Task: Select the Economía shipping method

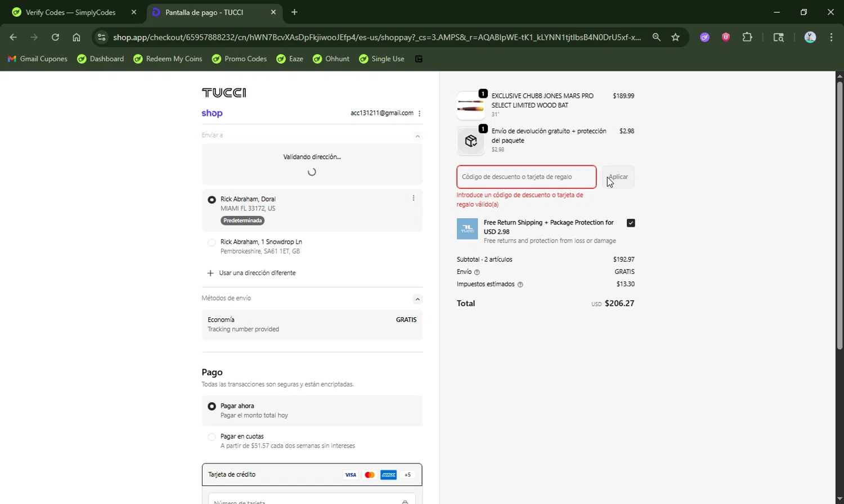Action: point(312,325)
